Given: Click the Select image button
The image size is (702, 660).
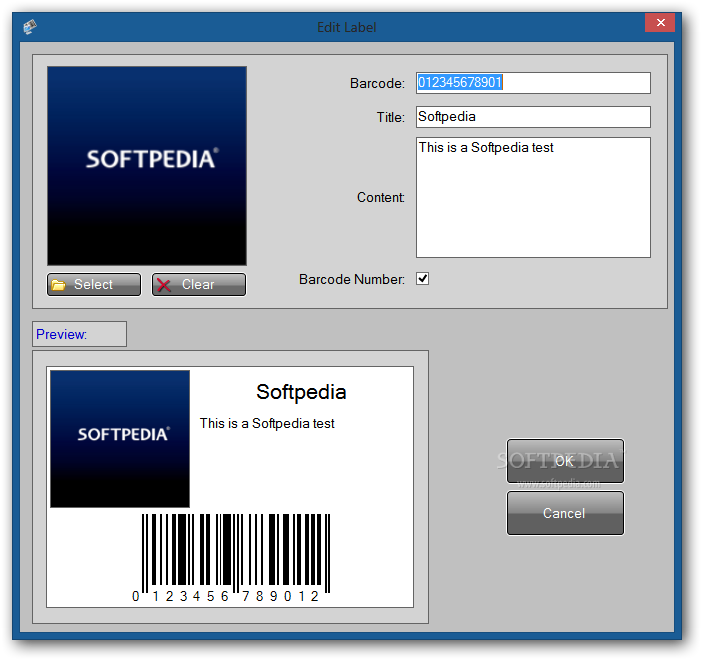Looking at the screenshot, I should click(94, 285).
